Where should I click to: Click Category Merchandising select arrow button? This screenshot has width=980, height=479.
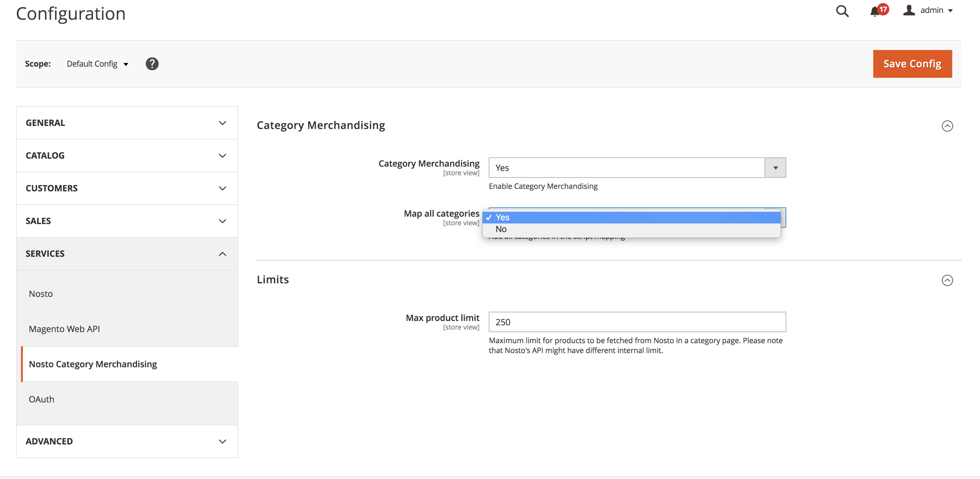pos(775,168)
